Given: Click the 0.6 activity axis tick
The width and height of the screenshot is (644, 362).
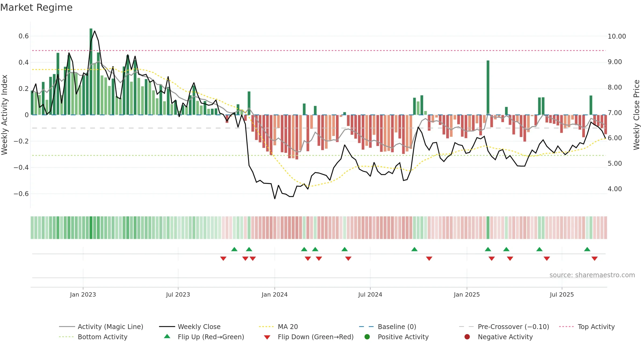Looking at the screenshot, I should click(24, 36).
